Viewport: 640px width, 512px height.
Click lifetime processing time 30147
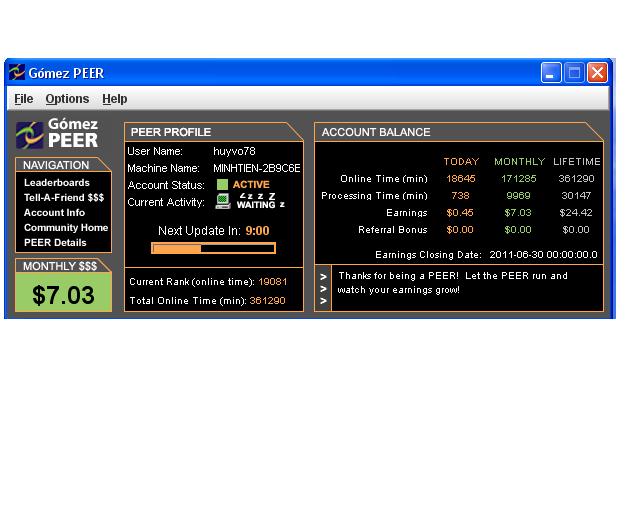point(576,196)
